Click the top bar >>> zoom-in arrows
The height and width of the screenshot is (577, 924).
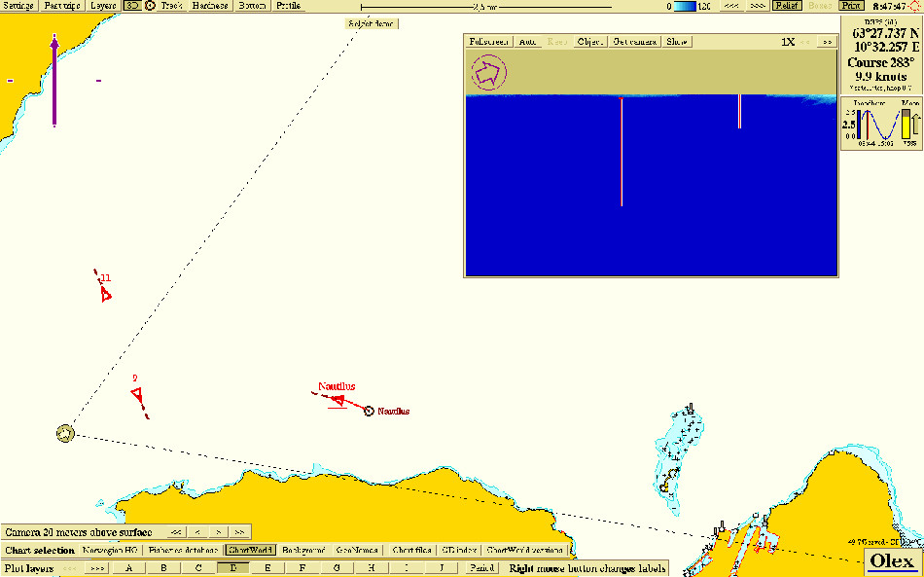[x=758, y=6]
